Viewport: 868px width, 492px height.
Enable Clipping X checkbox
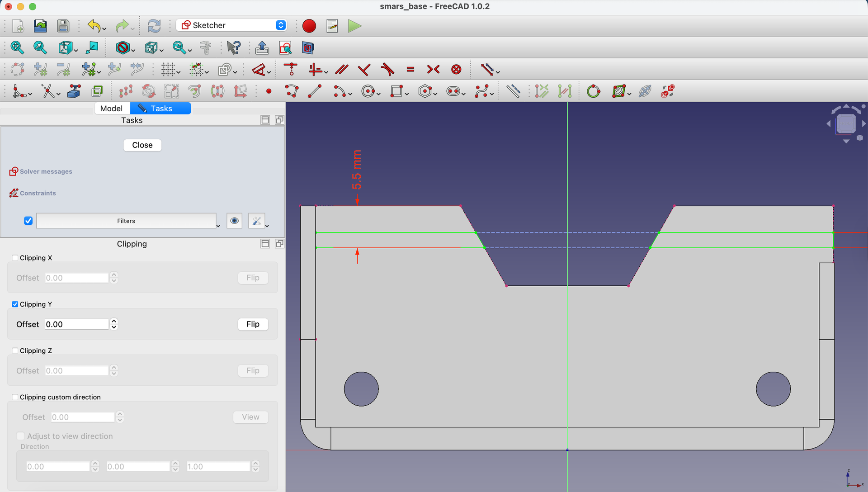tap(15, 258)
